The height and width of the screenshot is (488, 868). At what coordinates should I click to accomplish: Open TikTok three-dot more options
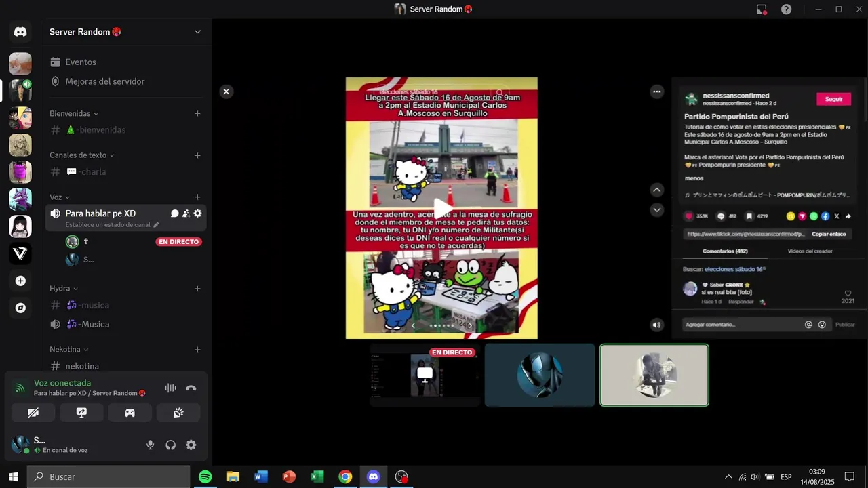(x=656, y=91)
